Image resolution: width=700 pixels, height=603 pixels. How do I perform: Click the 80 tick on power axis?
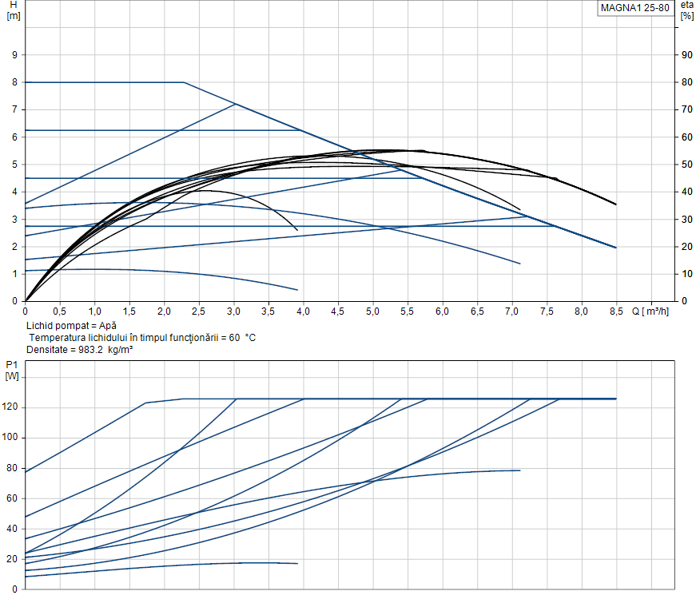point(13,468)
